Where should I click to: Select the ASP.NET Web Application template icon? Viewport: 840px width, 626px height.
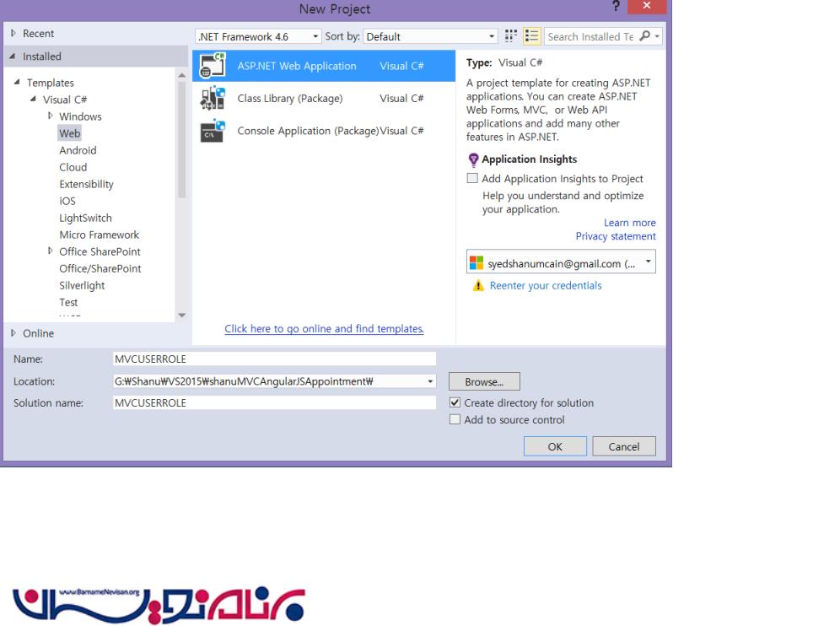coord(211,67)
